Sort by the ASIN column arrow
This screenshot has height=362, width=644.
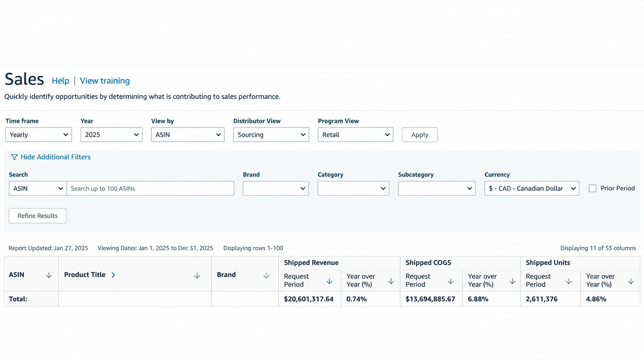pyautogui.click(x=49, y=275)
